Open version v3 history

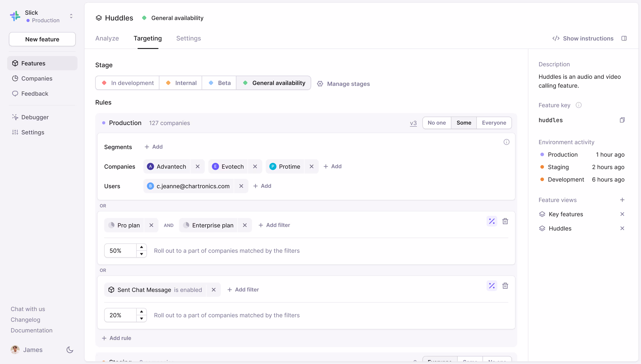click(413, 123)
